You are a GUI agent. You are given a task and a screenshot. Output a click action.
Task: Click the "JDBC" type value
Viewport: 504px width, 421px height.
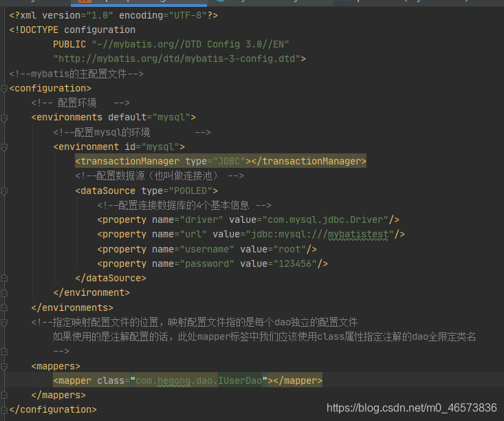click(x=229, y=161)
